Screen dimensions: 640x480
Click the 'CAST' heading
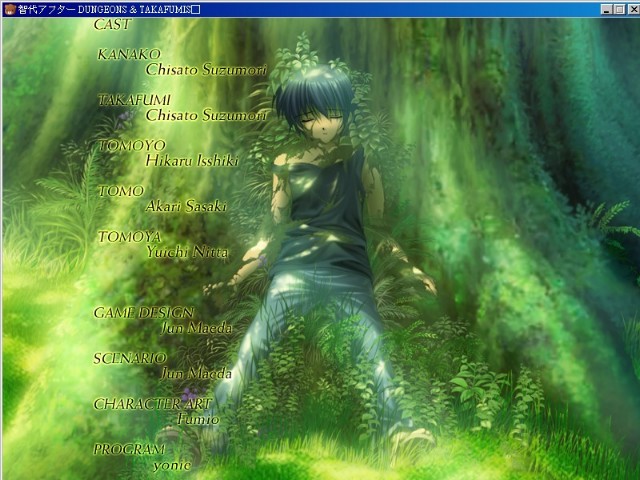112,24
